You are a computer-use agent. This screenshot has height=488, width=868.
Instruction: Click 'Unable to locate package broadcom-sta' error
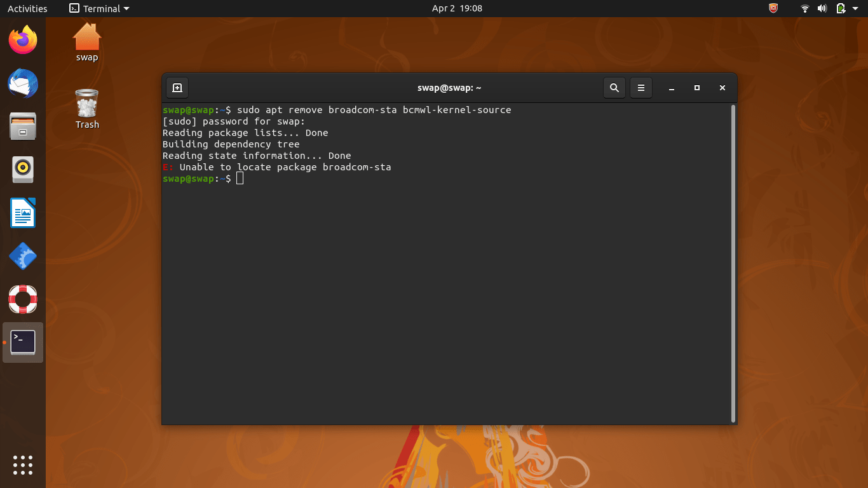[x=277, y=167]
